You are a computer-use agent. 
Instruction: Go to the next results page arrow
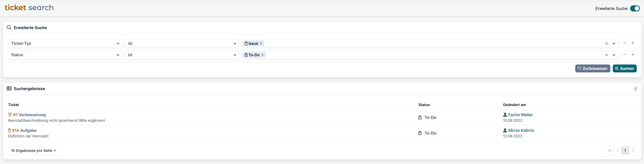[633, 151]
